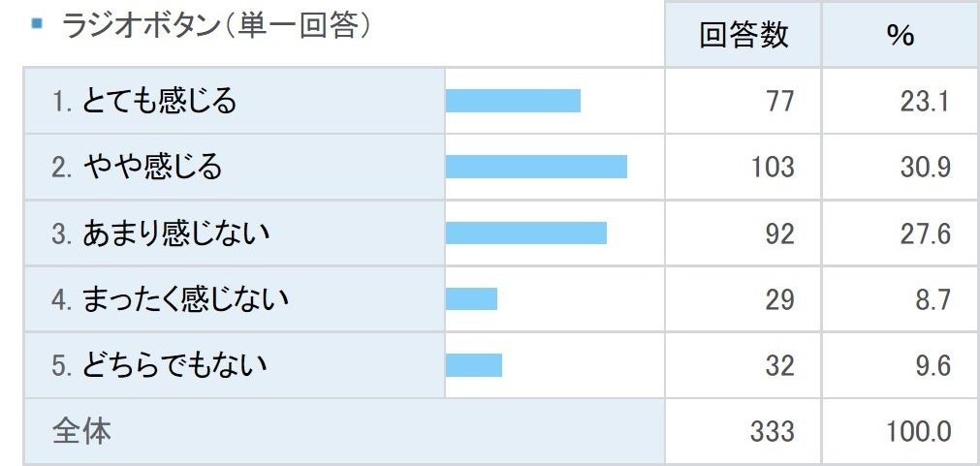Click the 全体 total row label
The image size is (980, 466).
81,431
